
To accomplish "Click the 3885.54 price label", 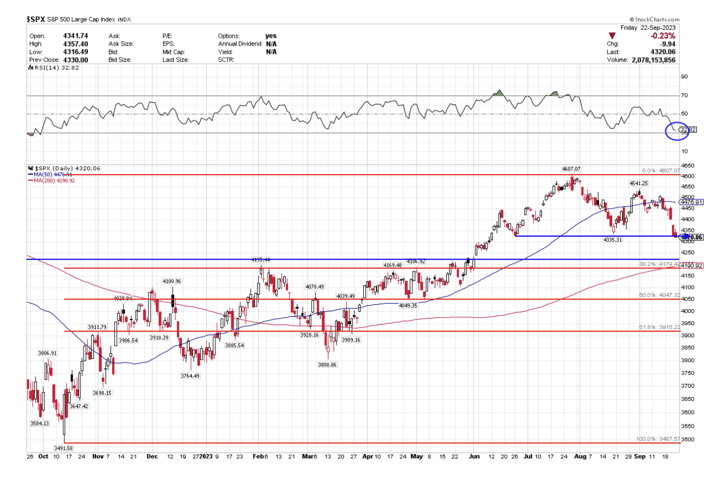I will coord(234,345).
